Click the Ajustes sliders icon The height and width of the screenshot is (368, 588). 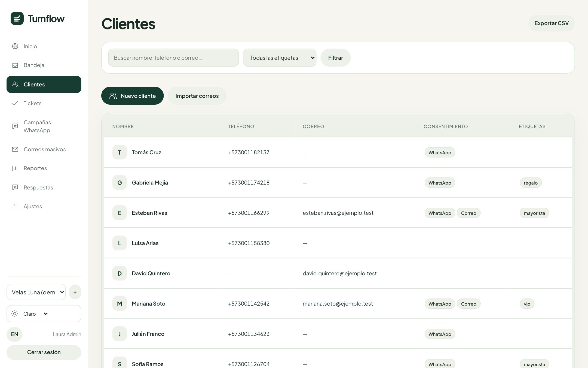15,206
